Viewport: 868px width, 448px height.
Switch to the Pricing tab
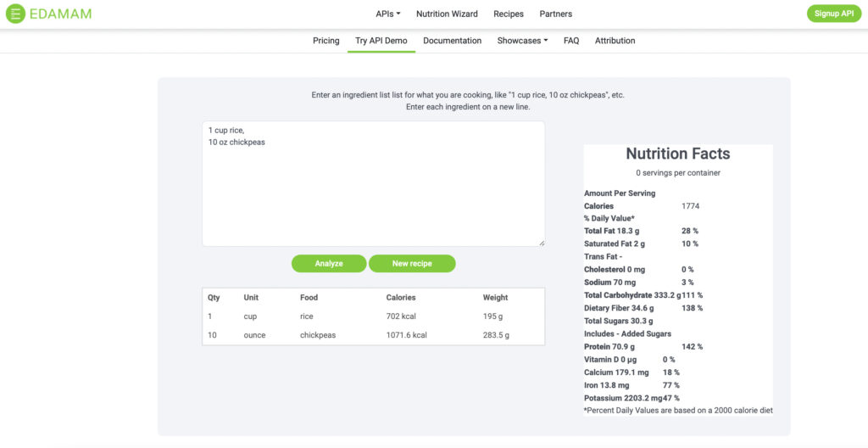(x=325, y=41)
